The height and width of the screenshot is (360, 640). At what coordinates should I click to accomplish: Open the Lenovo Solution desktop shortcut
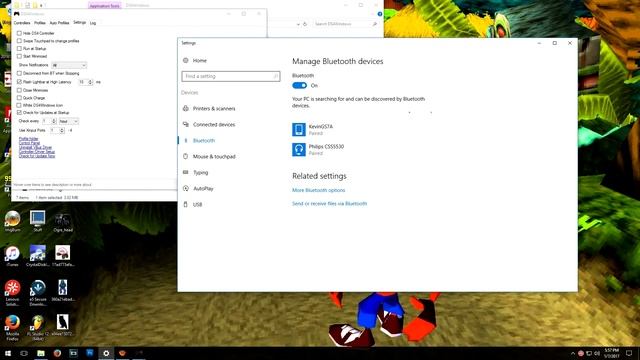point(12,293)
